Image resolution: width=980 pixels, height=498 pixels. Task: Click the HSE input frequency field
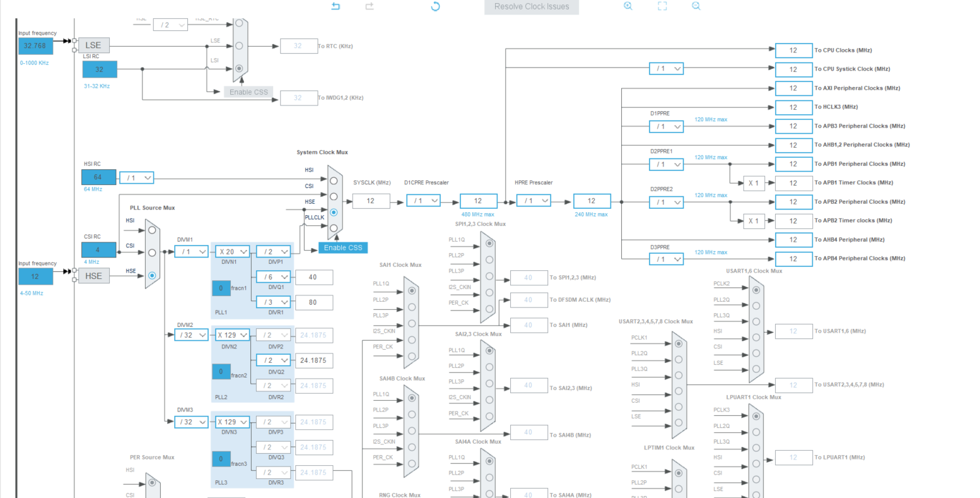coord(35,276)
